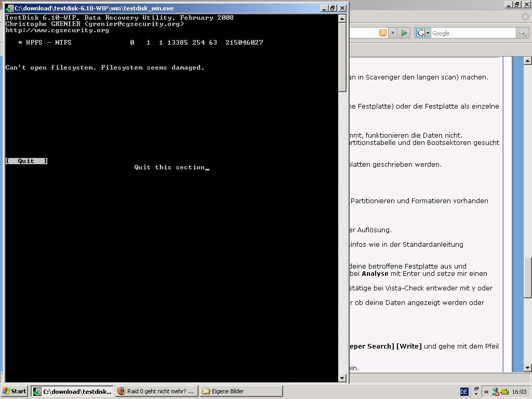Image resolution: width=532 pixels, height=399 pixels.
Task: Minimize the Firefox browser window
Action: click(x=508, y=4)
